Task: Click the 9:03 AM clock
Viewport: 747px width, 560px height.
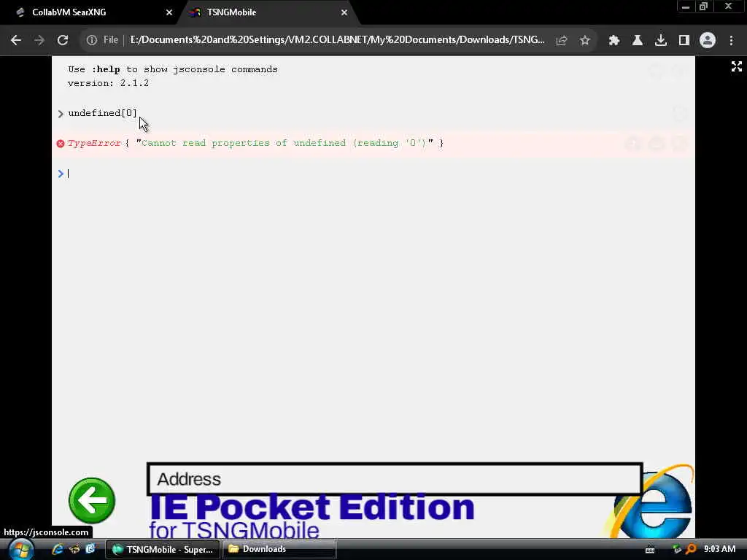Action: (x=719, y=549)
